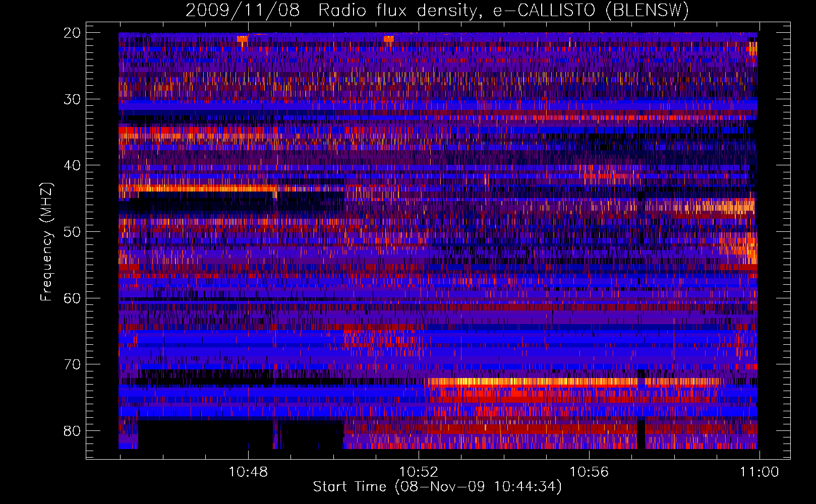Click the '50' frequency tick label

point(72,232)
